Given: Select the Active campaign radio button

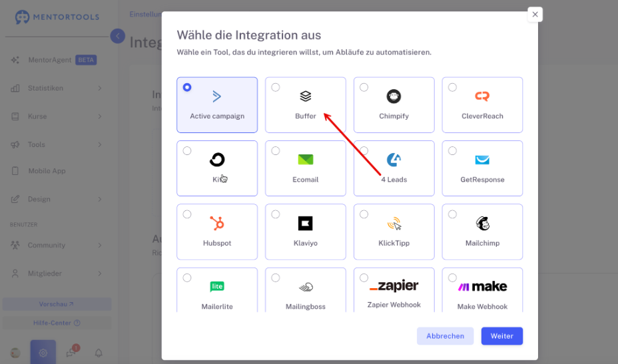Looking at the screenshot, I should tap(187, 87).
